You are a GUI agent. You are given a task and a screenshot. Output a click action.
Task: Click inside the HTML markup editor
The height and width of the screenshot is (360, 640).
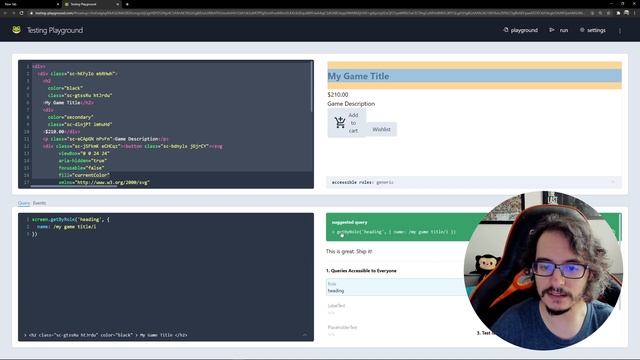tap(166, 124)
